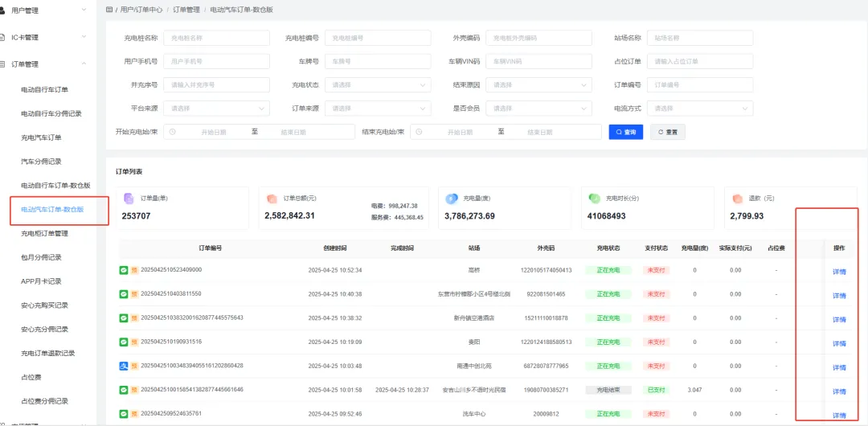Click the purple 订单量 summary icon
Image resolution: width=868 pixels, height=426 pixels.
point(129,198)
